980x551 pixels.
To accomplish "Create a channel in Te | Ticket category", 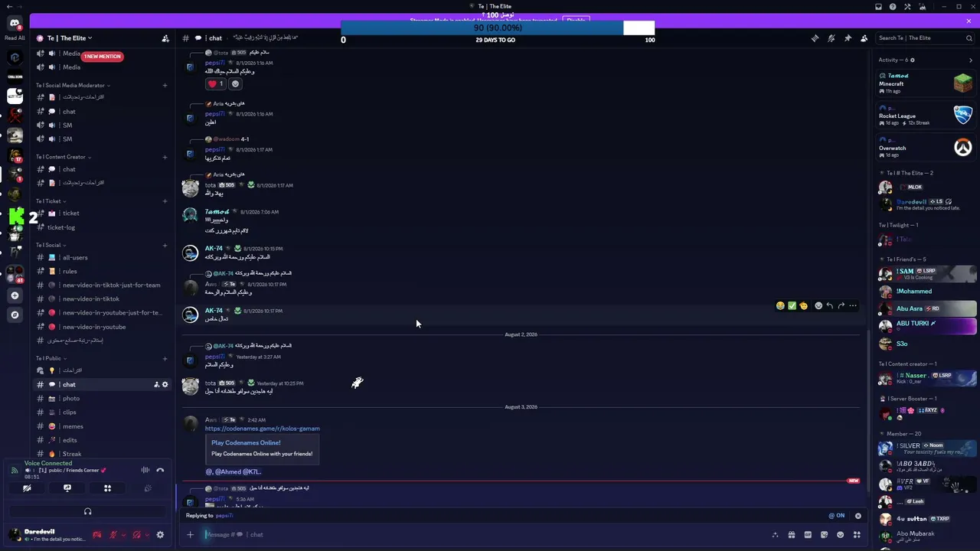I will pyautogui.click(x=165, y=201).
